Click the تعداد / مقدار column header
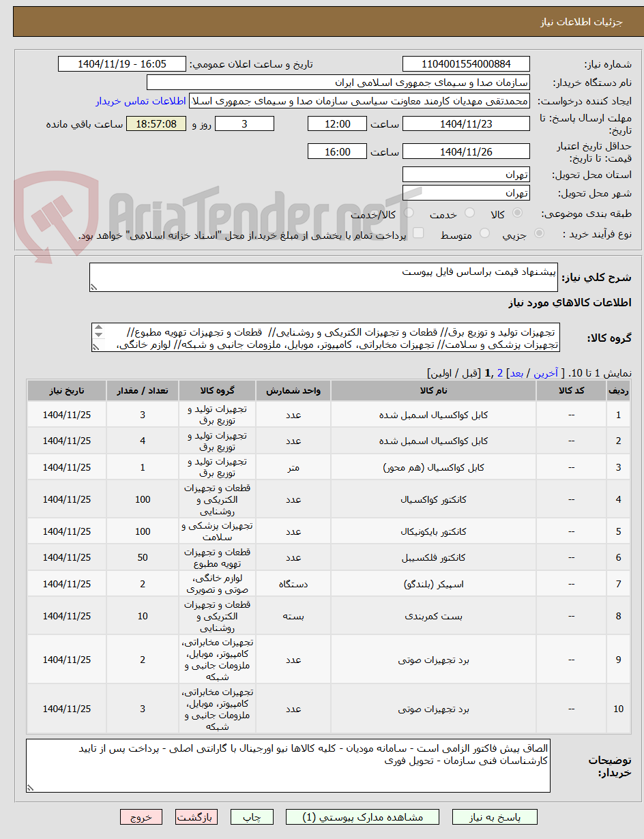This screenshot has width=644, height=839. (x=142, y=390)
